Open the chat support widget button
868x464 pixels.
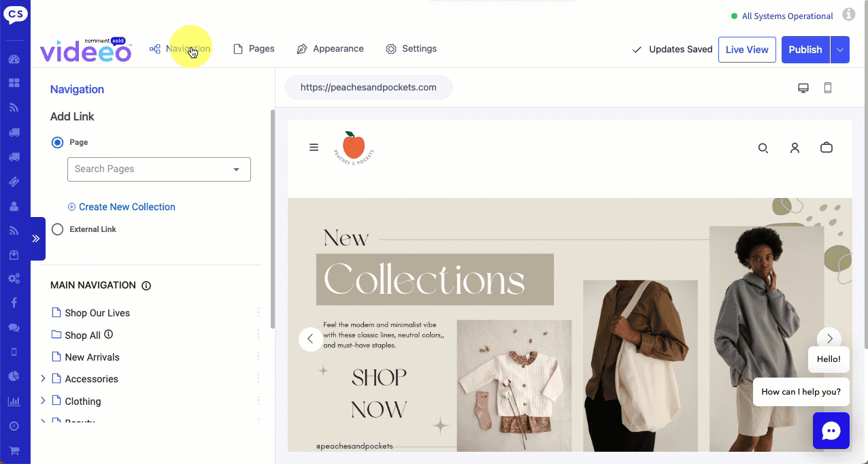831,431
